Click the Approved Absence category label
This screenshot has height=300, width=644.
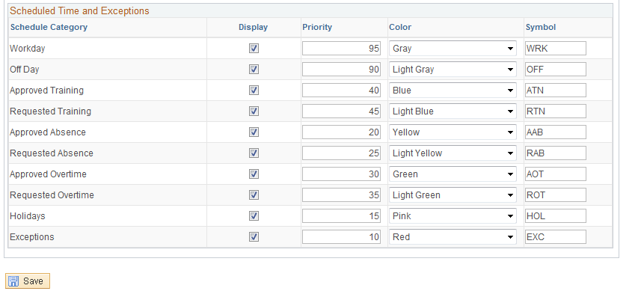point(48,132)
